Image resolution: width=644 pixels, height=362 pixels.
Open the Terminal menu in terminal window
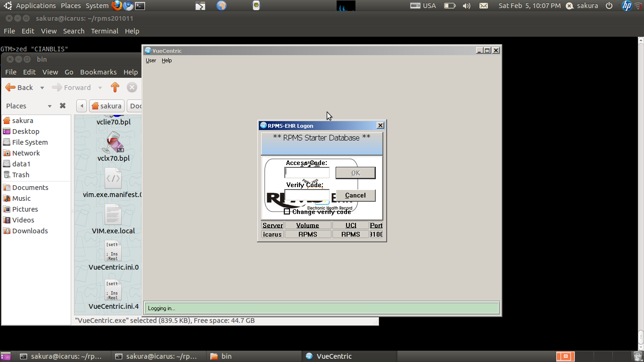[x=105, y=31]
